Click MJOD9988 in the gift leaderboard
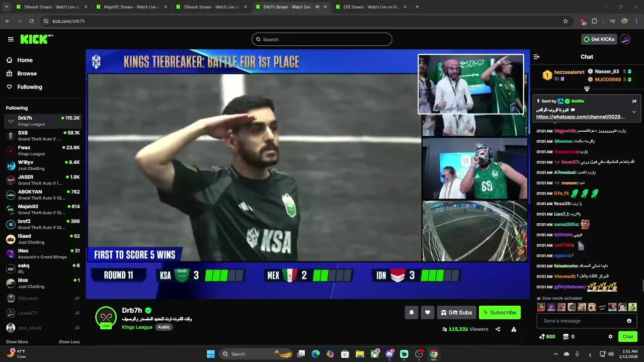The width and height of the screenshot is (644, 362). coord(608,79)
